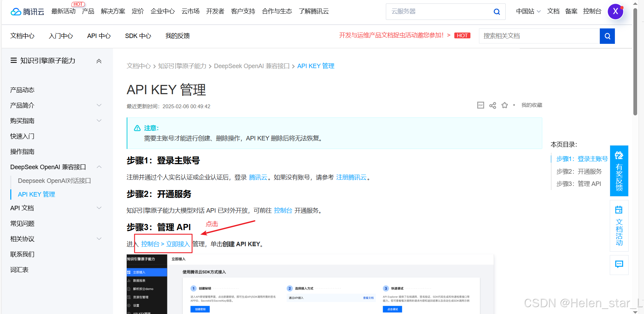Open 联系我们 in sidebar
The height and width of the screenshot is (314, 644).
point(22,254)
